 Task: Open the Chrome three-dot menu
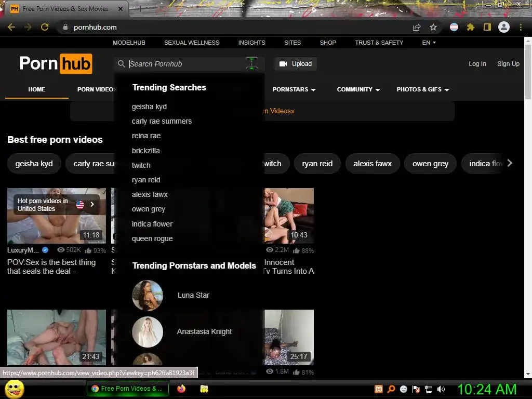point(521,27)
